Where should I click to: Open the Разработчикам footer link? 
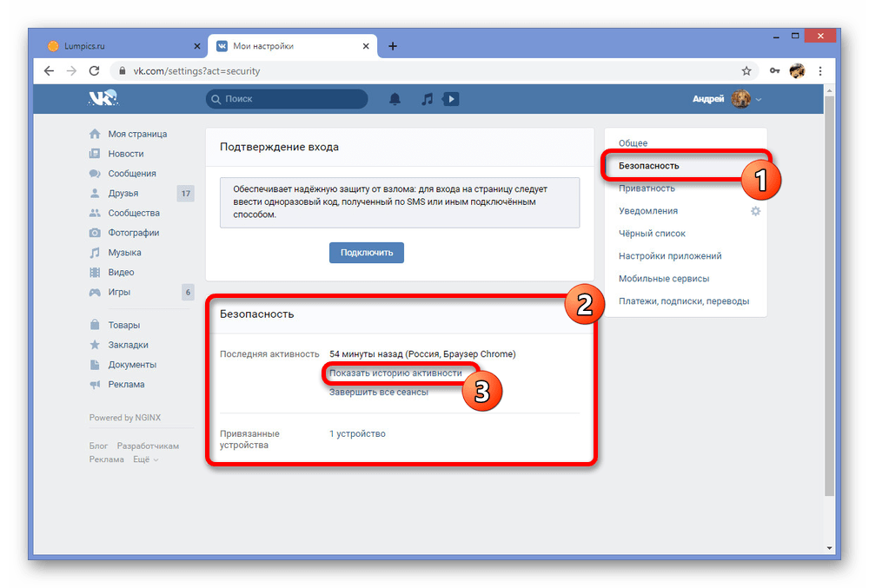148,446
